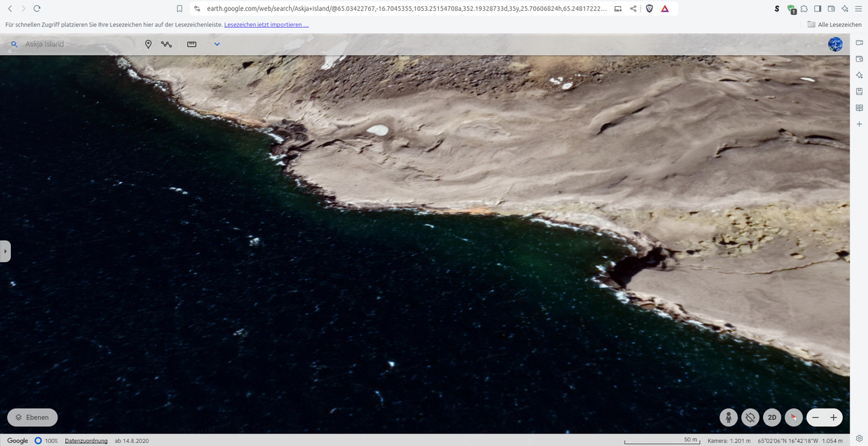Open the green shield extension with badge
The height and width of the screenshot is (446, 868).
791,10
